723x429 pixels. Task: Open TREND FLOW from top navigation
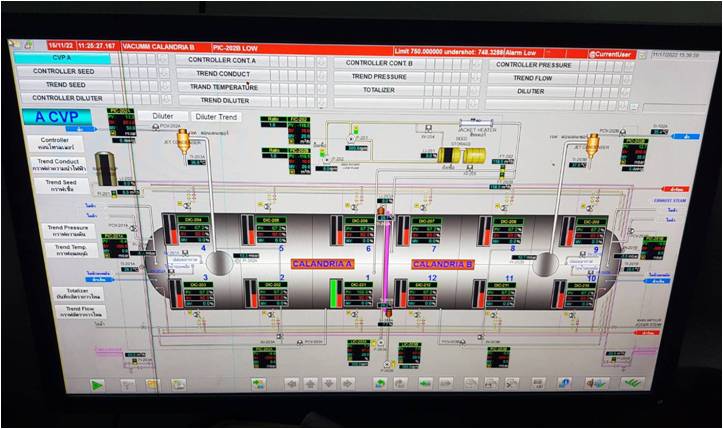(x=533, y=77)
